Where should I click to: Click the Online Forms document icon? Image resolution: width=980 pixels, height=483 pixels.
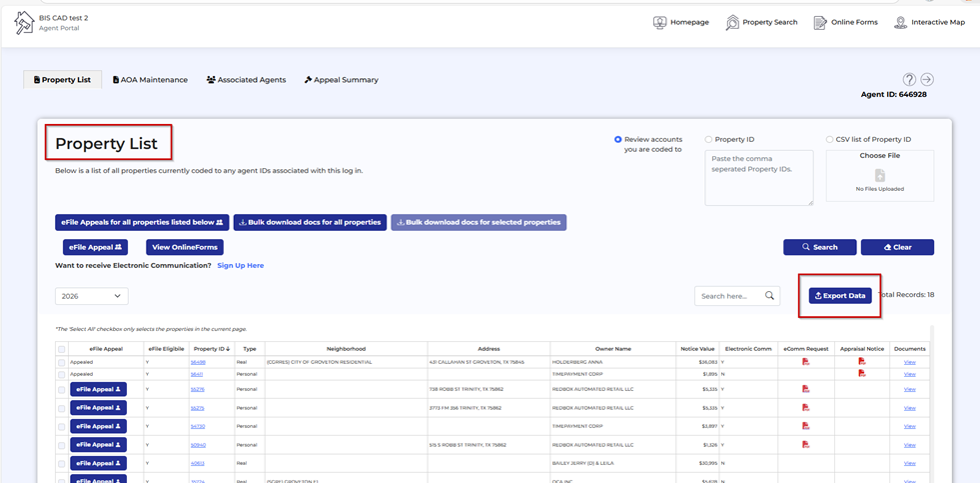tap(819, 22)
